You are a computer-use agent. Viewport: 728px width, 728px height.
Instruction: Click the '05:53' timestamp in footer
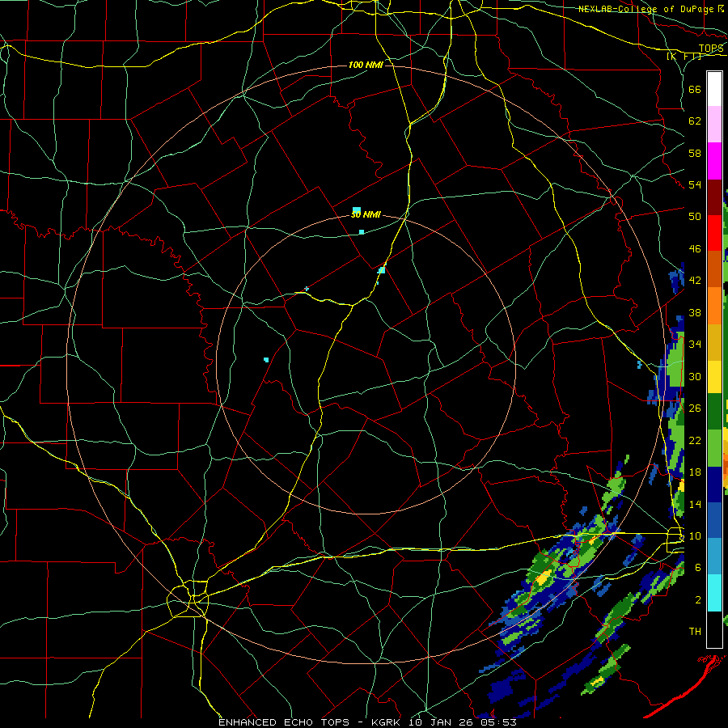[500, 722]
